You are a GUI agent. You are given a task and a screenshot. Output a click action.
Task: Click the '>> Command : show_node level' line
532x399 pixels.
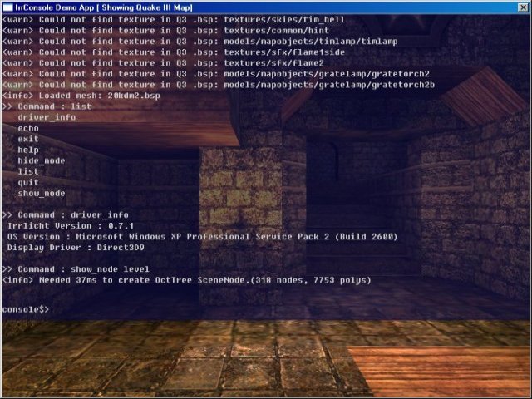click(x=76, y=269)
